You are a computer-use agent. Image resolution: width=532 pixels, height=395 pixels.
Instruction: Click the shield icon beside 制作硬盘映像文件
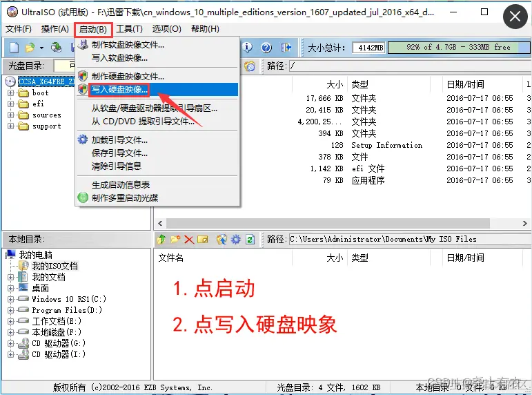(83, 76)
